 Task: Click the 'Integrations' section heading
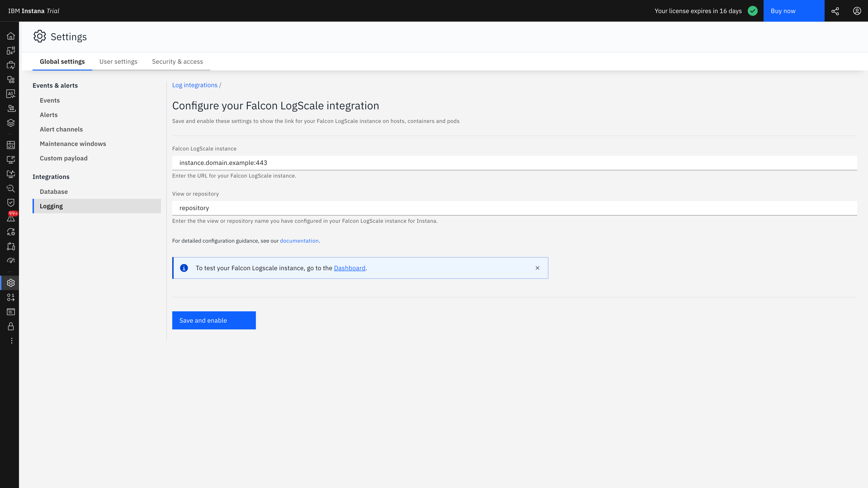click(x=51, y=177)
